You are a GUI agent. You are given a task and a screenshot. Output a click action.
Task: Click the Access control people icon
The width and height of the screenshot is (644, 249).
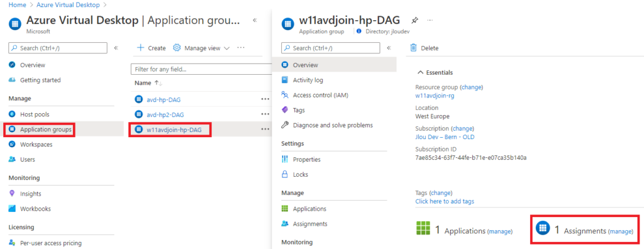285,96
